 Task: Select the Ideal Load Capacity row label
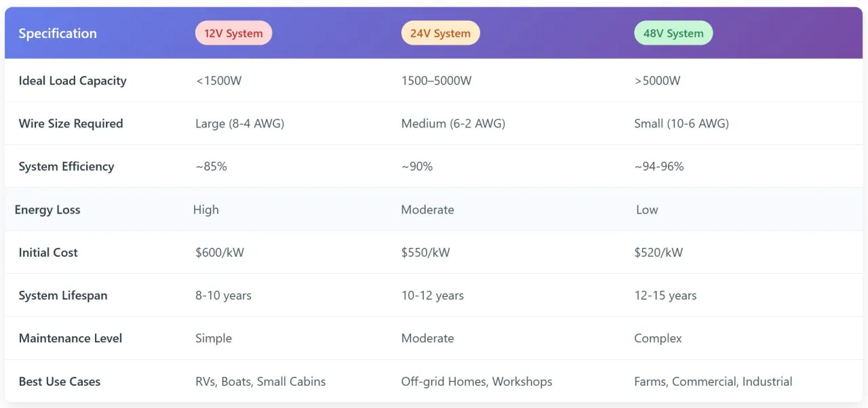(73, 81)
